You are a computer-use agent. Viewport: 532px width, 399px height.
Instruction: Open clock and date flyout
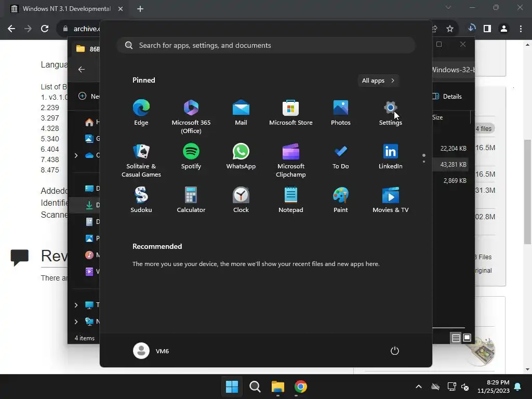(494, 387)
